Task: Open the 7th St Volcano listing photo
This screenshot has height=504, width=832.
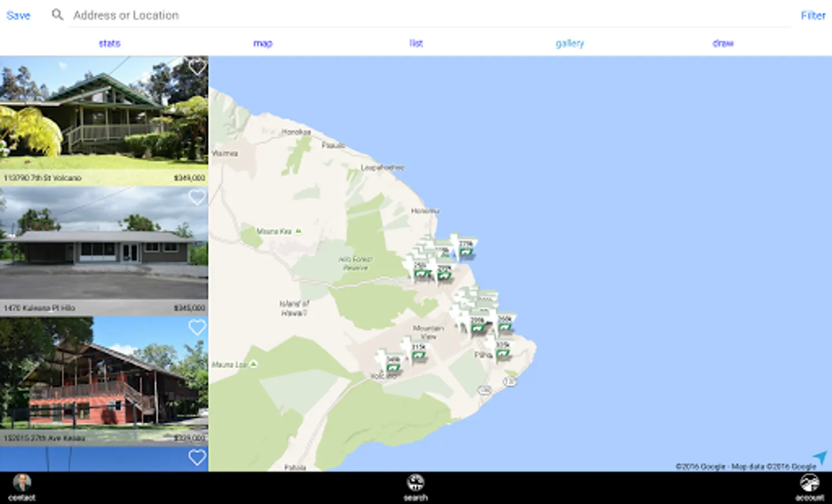Action: pos(104,120)
